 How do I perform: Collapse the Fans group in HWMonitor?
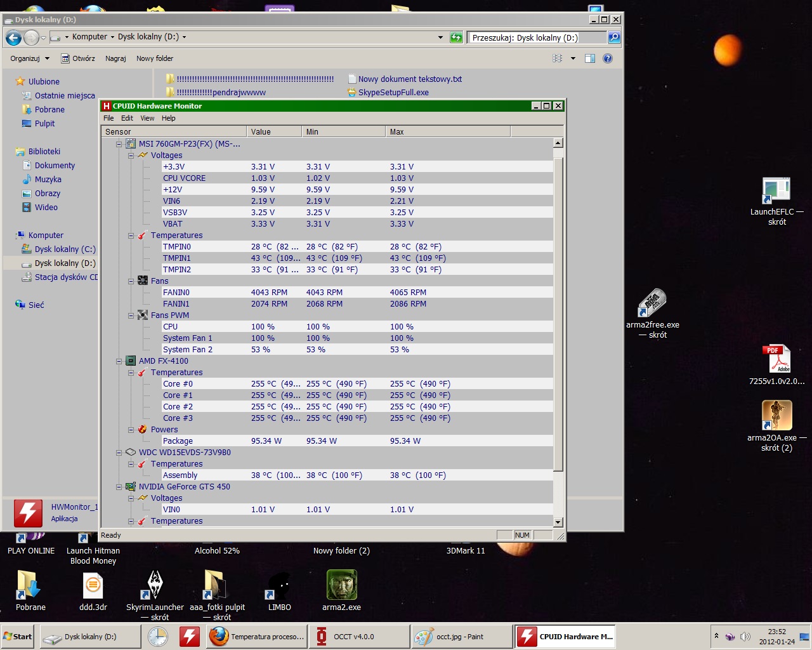131,281
